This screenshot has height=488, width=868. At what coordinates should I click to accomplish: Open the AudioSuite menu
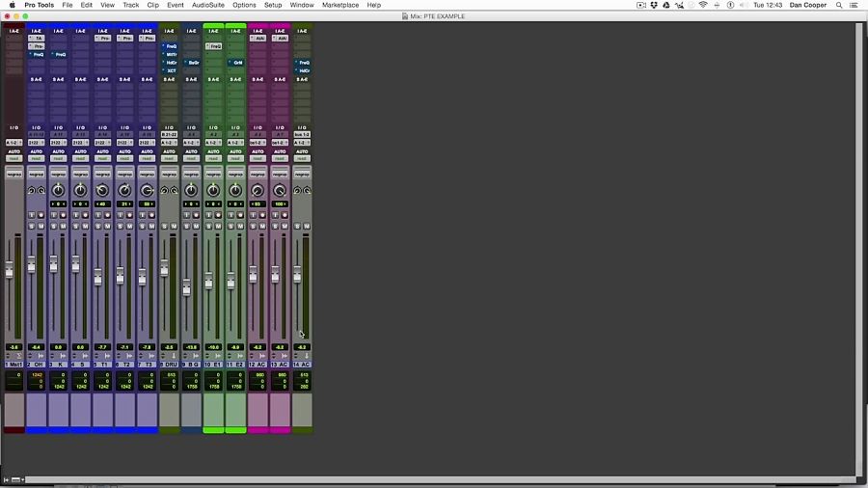click(207, 5)
